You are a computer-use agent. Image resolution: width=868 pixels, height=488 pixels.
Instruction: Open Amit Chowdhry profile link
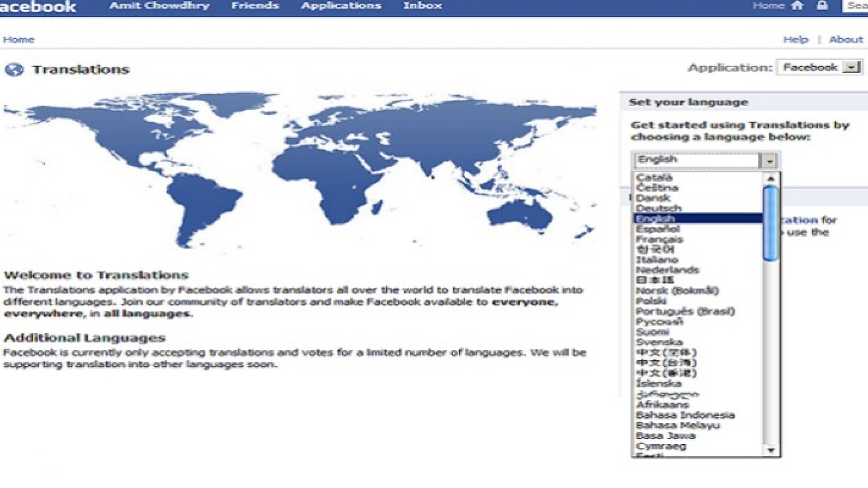pyautogui.click(x=159, y=5)
